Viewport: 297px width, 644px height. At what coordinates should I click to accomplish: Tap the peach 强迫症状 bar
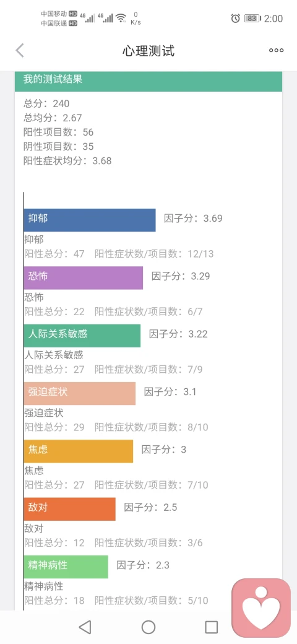pyautogui.click(x=80, y=393)
